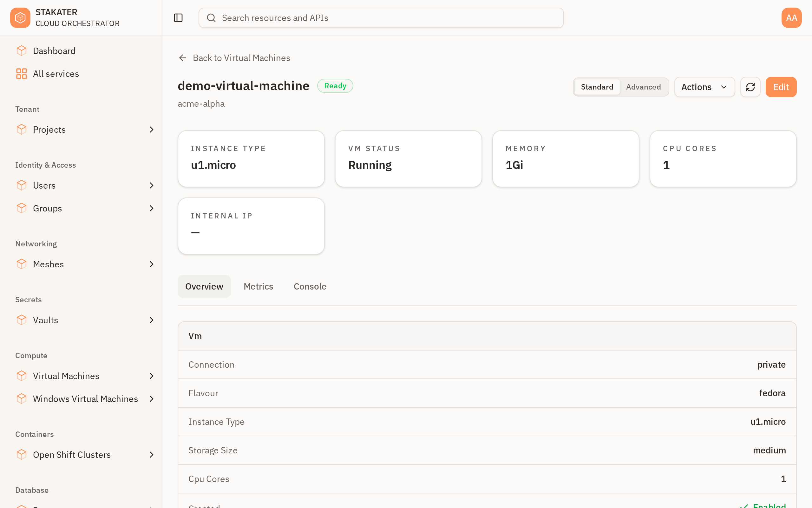The height and width of the screenshot is (508, 812).
Task: Click the Windows Virtual Machines cube icon
Action: tap(22, 399)
